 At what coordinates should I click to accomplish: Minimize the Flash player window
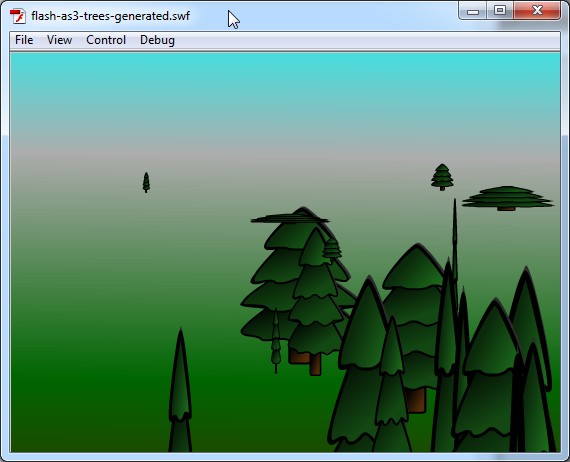pyautogui.click(x=473, y=11)
